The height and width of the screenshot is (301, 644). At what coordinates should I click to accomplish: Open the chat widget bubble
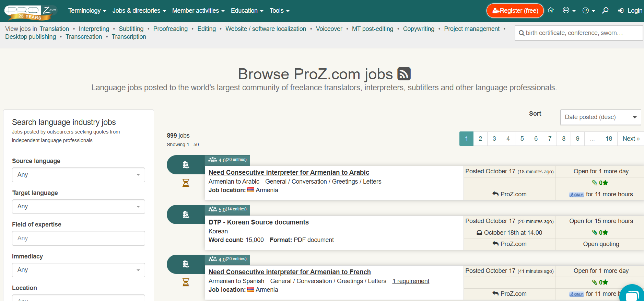tap(632, 294)
